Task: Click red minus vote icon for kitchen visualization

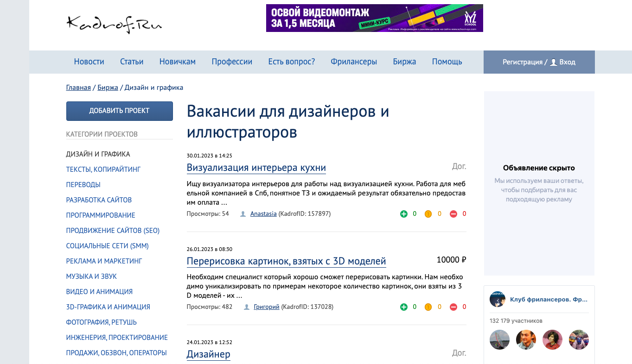Action: [453, 214]
